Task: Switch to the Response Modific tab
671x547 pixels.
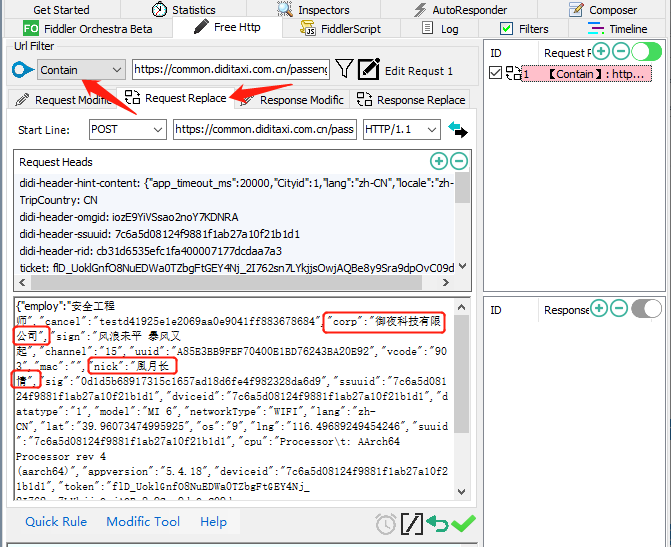Action: point(292,100)
